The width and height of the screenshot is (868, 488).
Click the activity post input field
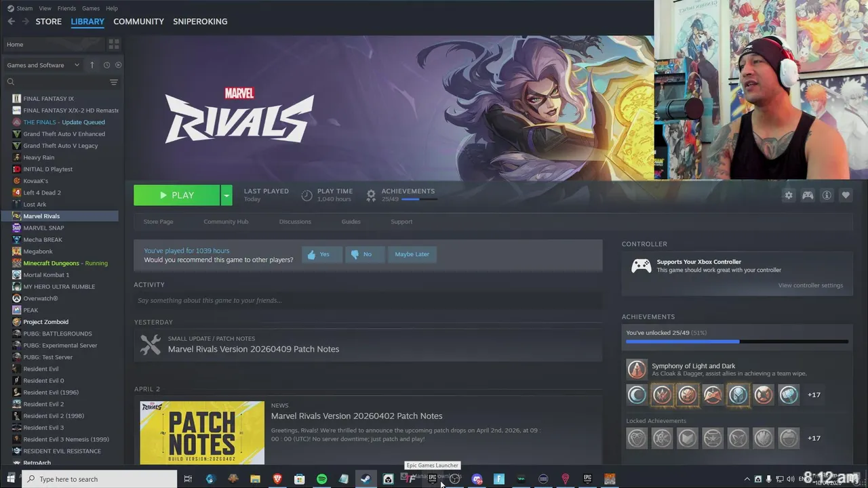pos(368,300)
